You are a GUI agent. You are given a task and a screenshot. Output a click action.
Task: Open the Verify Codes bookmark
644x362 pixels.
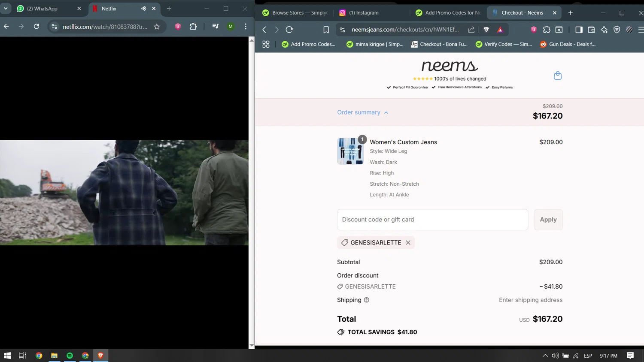point(504,44)
